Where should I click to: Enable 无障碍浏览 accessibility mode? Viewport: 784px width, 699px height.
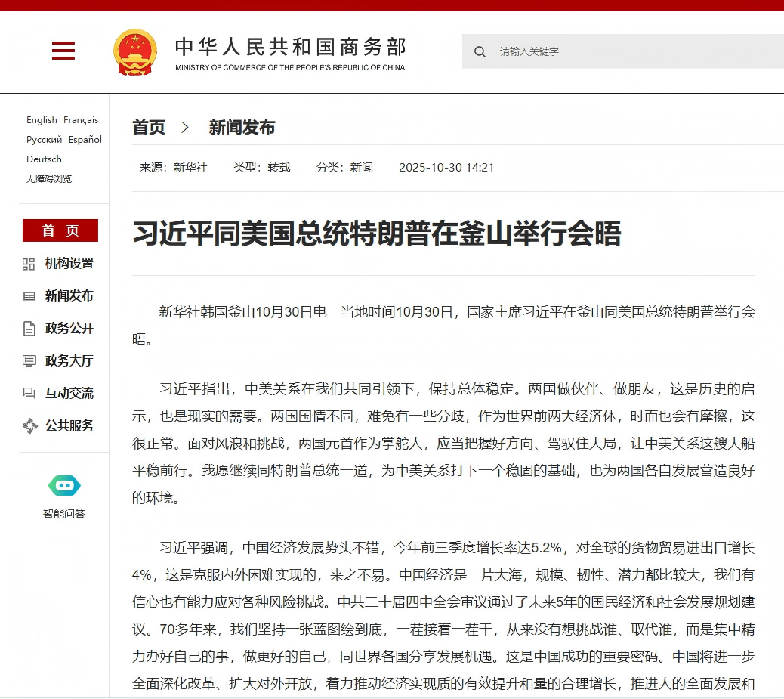pos(49,179)
